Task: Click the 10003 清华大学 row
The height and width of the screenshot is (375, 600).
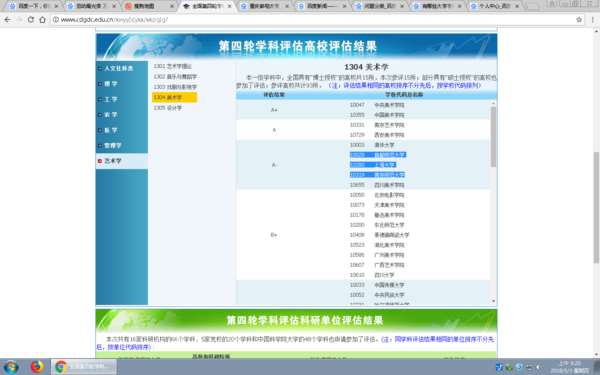Action: pyautogui.click(x=372, y=145)
